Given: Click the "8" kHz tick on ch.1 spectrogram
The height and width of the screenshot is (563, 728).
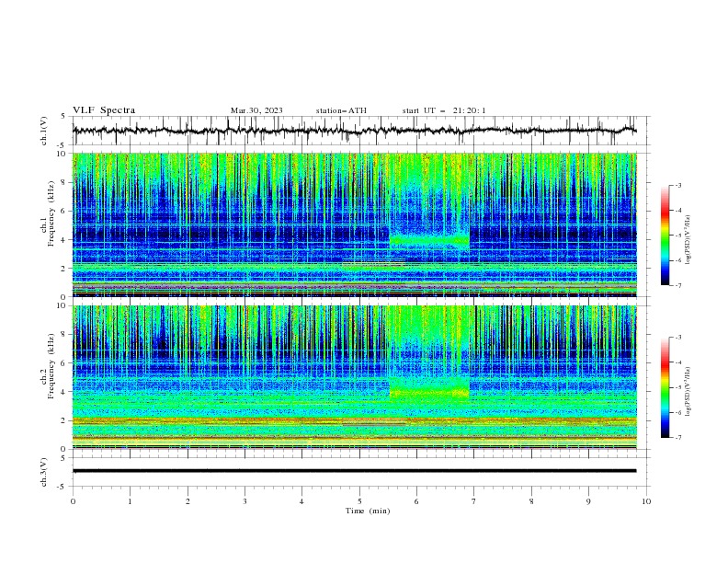Looking at the screenshot, I should coord(65,182).
